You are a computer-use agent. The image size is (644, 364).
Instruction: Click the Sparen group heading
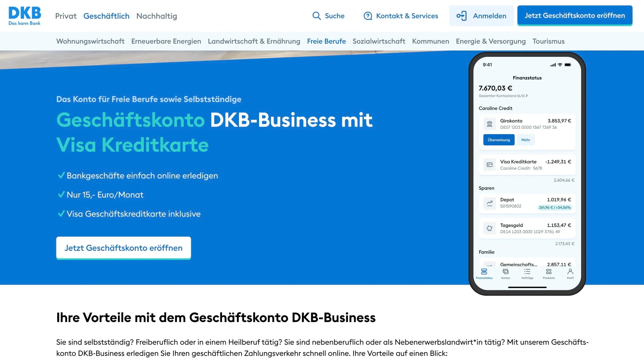486,188
